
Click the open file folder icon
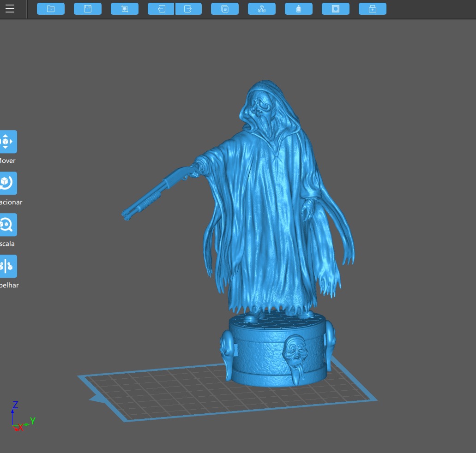click(x=51, y=9)
